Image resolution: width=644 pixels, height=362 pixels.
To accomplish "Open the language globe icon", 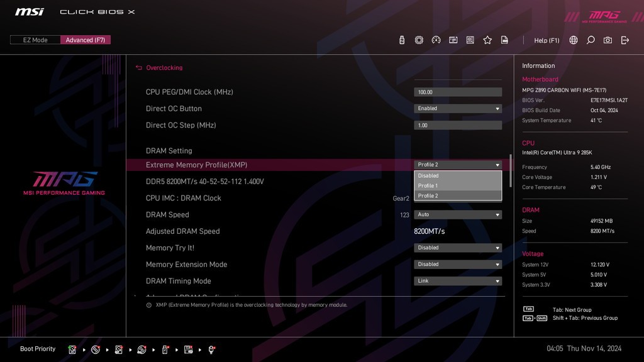I will click(574, 40).
